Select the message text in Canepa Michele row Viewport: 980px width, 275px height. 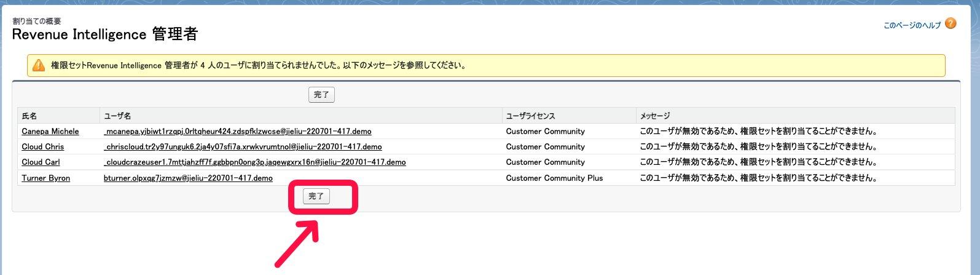point(758,131)
